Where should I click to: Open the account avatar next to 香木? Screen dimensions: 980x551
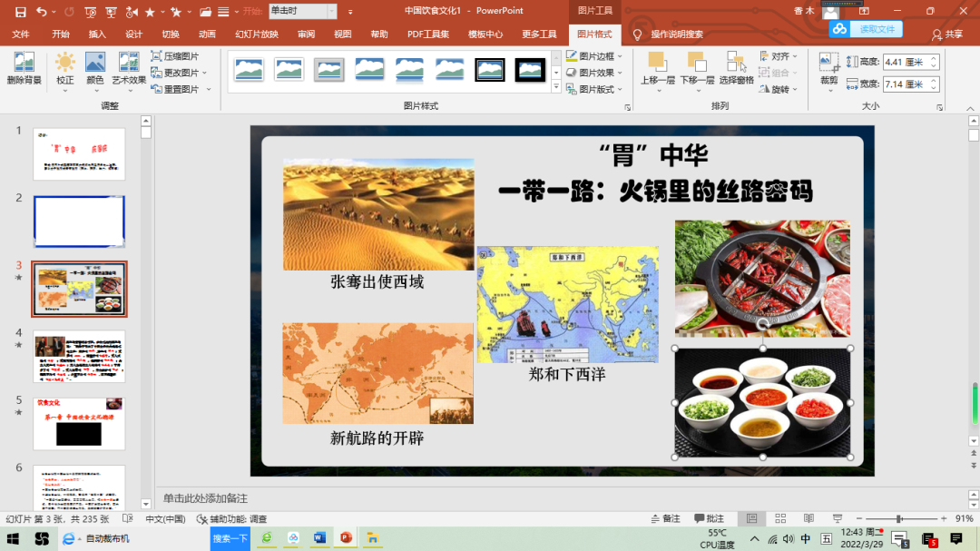tap(830, 11)
